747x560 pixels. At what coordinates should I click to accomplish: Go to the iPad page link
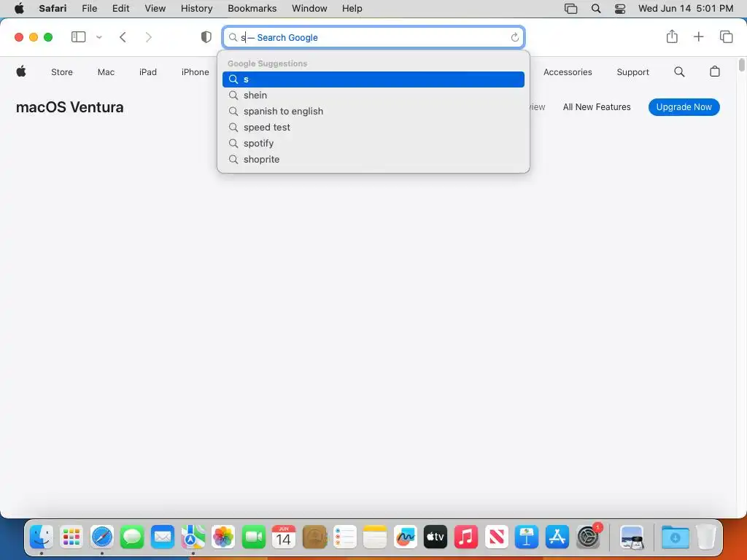[147, 72]
